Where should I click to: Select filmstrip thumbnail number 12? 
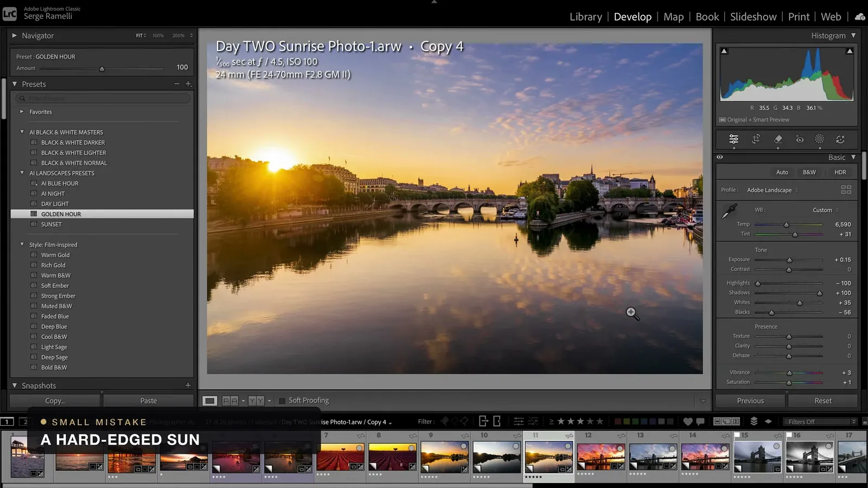click(x=601, y=457)
